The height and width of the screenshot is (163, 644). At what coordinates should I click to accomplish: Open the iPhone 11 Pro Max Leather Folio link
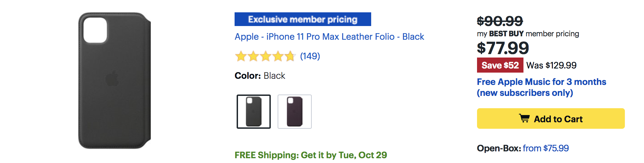click(329, 37)
